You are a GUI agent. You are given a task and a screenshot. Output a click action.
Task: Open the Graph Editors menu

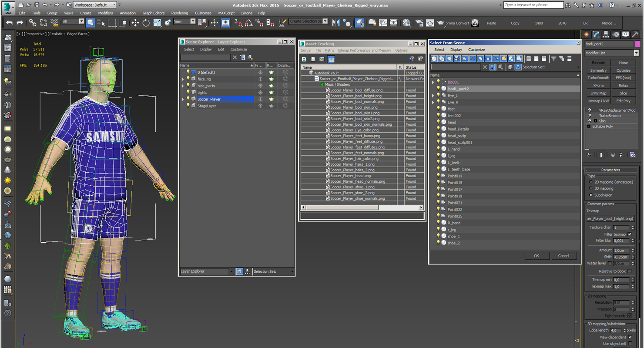click(x=153, y=13)
